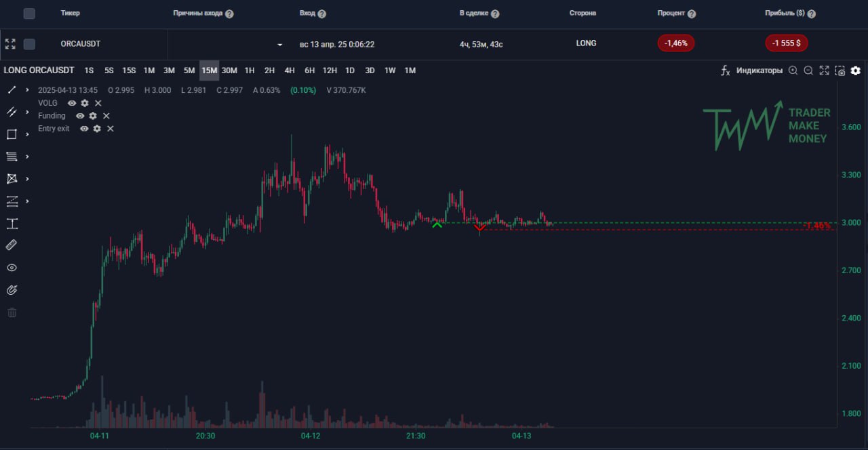This screenshot has height=450, width=868.
Task: Open the entry reasons dropdown
Action: pos(279,45)
